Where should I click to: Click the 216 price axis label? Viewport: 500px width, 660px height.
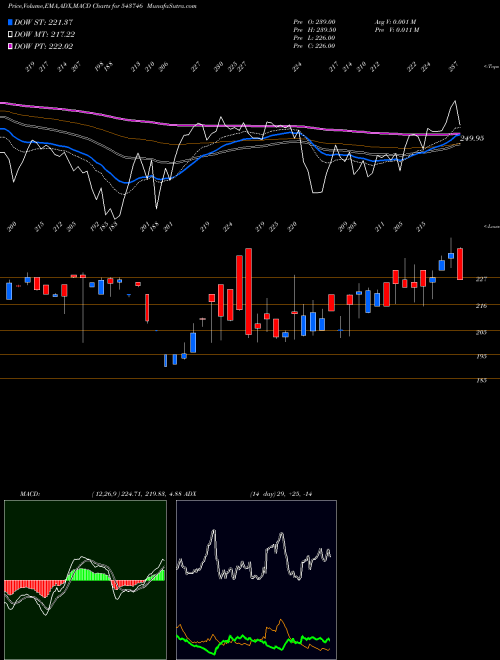point(482,306)
